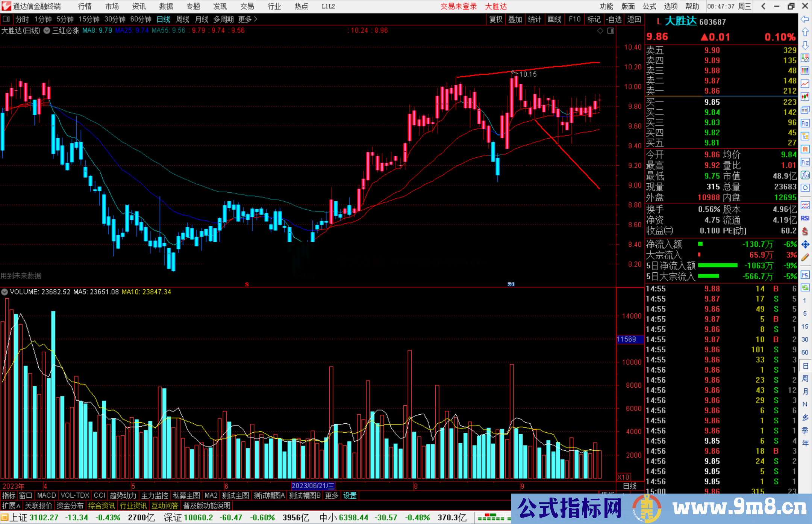
Task: Click the RSI indicator sidebar icon
Action: pos(805,218)
